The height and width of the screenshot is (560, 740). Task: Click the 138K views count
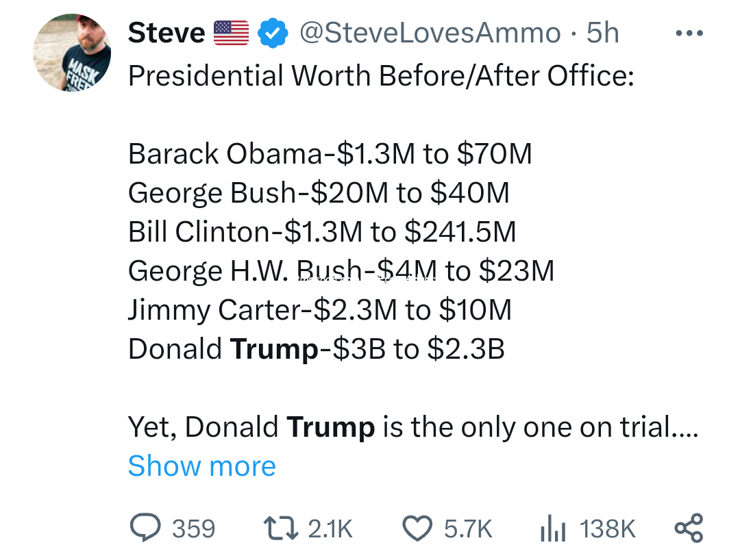click(x=608, y=529)
